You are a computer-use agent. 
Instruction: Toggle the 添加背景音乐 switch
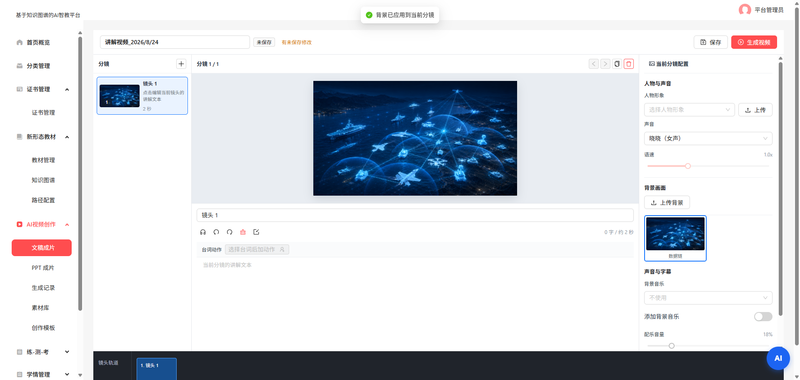tap(763, 317)
